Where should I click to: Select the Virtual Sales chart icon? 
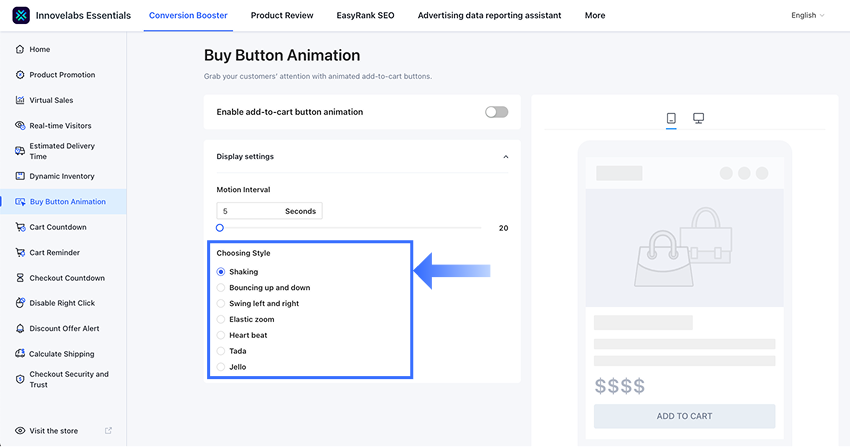point(20,100)
